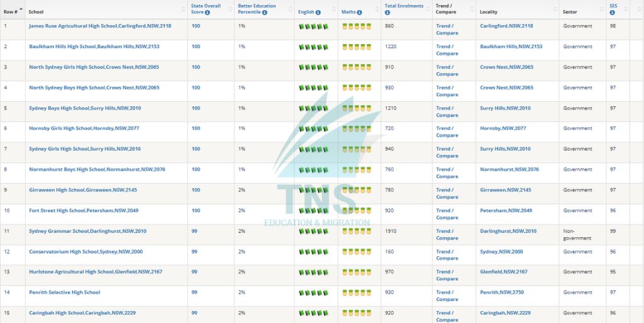Open Baulkham Hills High School link

tap(94, 47)
